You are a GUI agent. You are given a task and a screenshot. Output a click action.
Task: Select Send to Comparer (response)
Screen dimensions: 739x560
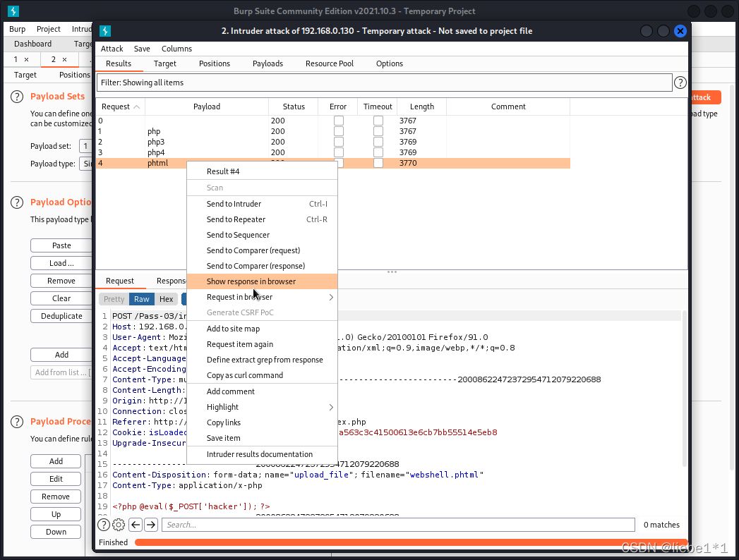click(262, 266)
